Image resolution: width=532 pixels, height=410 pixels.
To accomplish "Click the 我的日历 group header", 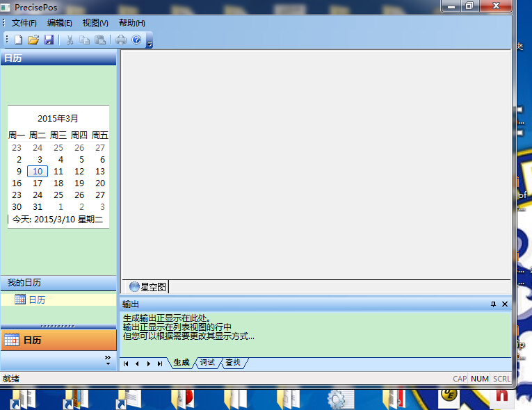I will [x=58, y=283].
